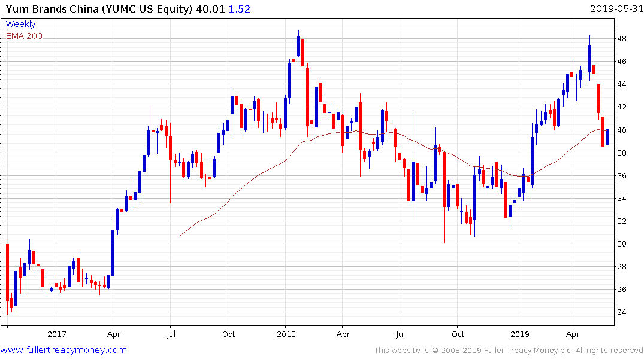Open the www.fullertreacymoney.com link
644x359 pixels.
coord(64,350)
